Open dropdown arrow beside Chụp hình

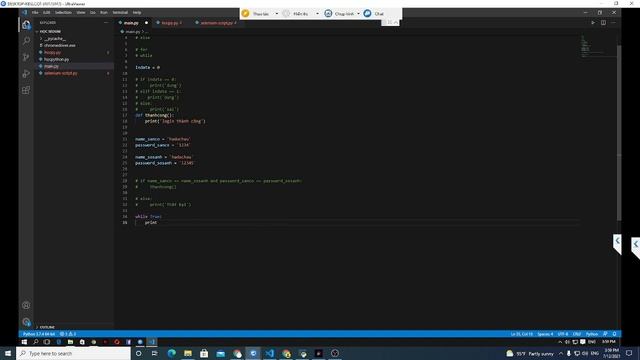tap(358, 13)
